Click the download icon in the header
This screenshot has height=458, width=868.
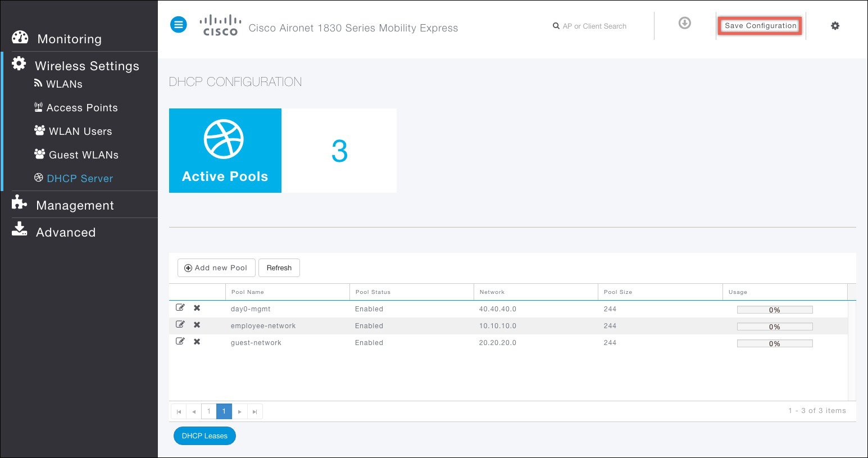[x=684, y=23]
